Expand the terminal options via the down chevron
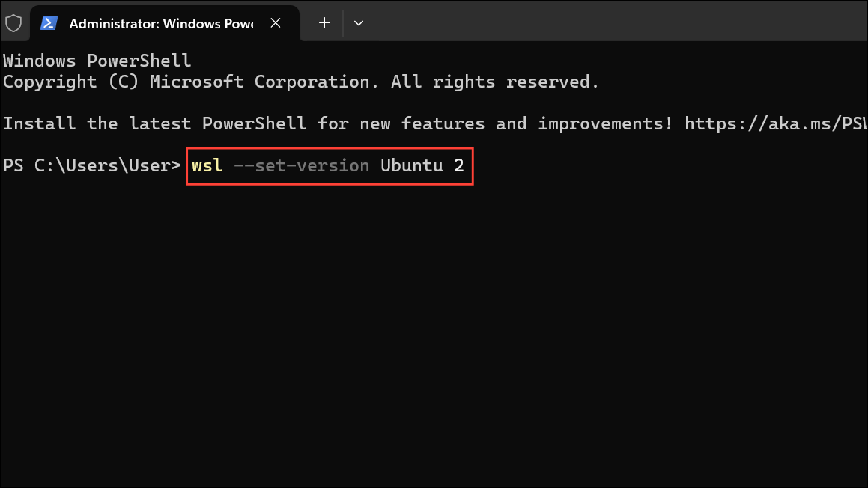868x488 pixels. pyautogui.click(x=359, y=23)
